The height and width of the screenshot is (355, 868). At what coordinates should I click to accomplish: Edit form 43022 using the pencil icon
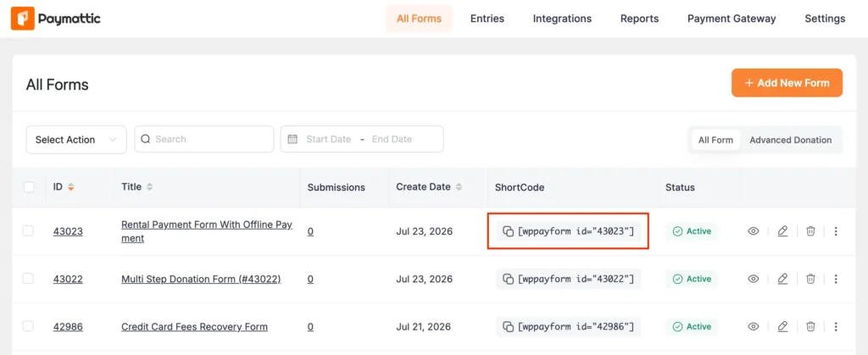[782, 279]
